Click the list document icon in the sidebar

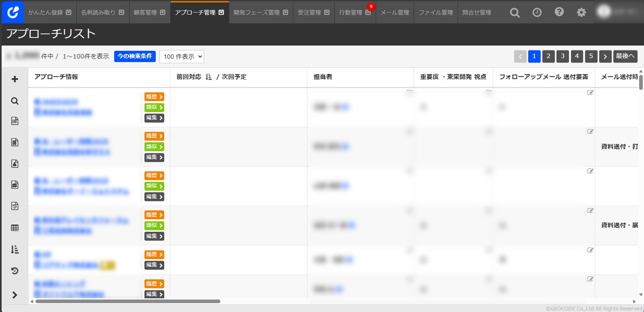(15, 121)
